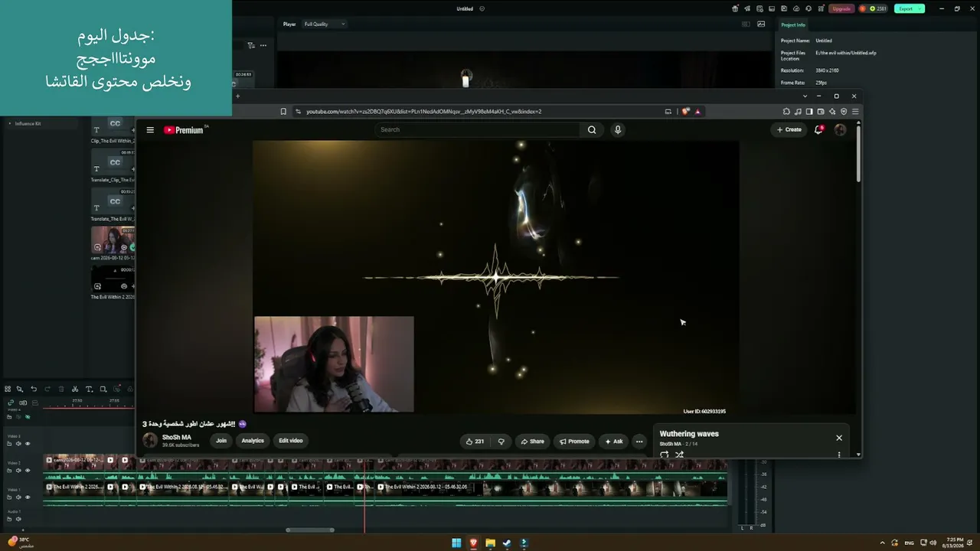Click the Share button under the video
The width and height of the screenshot is (980, 551).
532,442
